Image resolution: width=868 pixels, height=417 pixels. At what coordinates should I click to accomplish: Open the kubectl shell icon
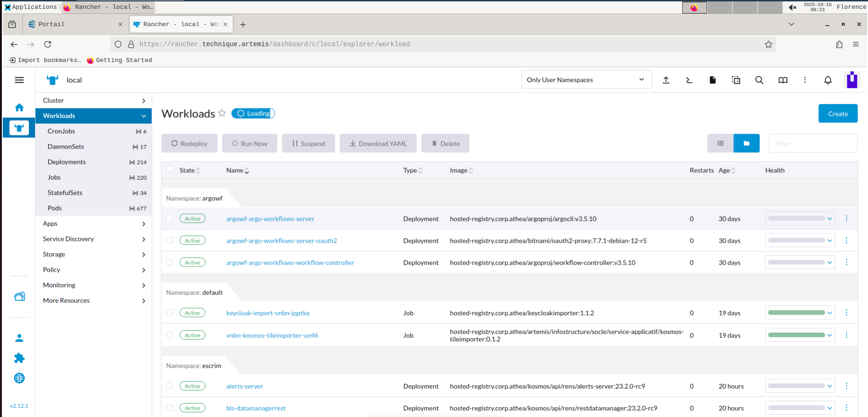(x=689, y=80)
